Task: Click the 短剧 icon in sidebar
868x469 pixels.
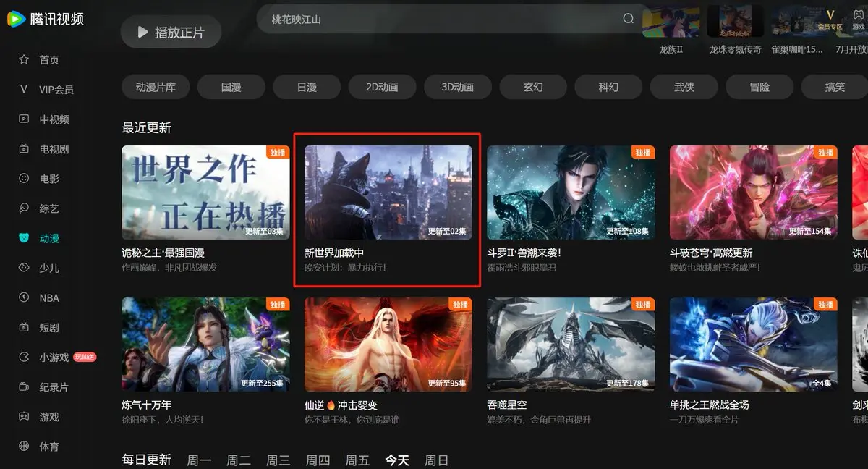Action: coord(24,327)
